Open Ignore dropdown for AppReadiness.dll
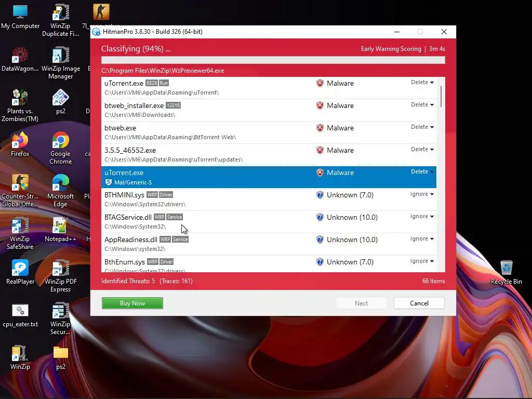Screen dimensions: 532x399 (422, 239)
